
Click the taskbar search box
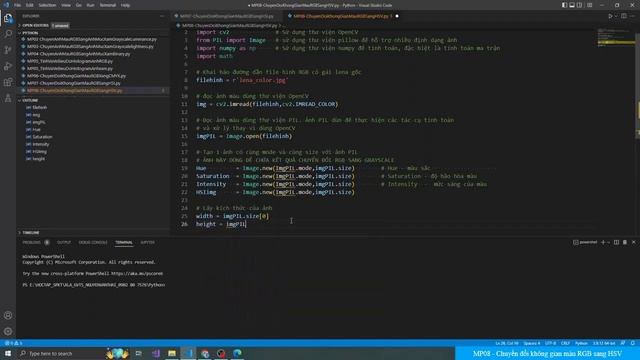[60, 353]
